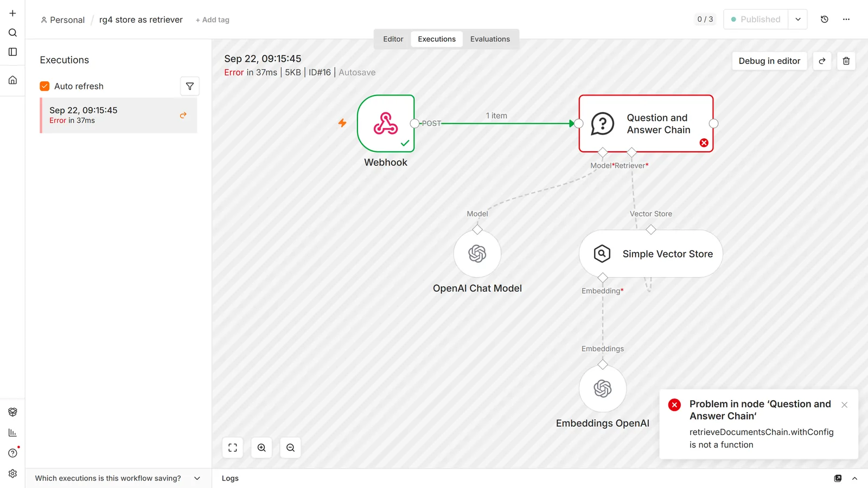Select the Sep 22, 09:15:45 execution row
Viewport: 868px width, 488px height.
tap(118, 115)
